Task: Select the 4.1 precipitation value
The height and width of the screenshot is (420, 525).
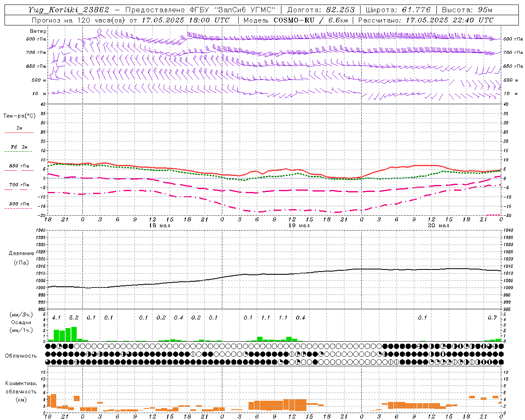Action: (x=56, y=317)
